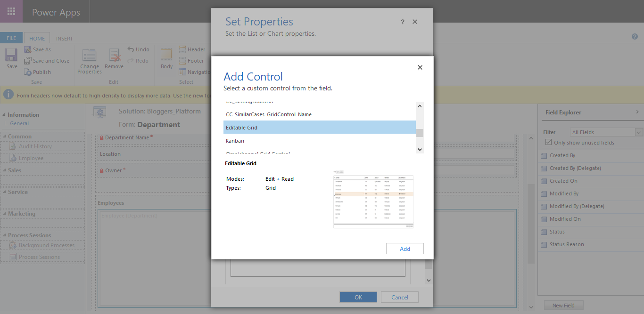Select the Navigation icon in the ribbon
The image size is (644, 314).
[x=182, y=72]
